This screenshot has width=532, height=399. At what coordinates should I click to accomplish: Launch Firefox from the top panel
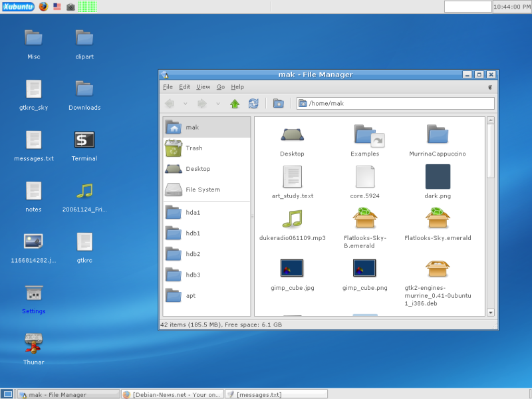(44, 7)
